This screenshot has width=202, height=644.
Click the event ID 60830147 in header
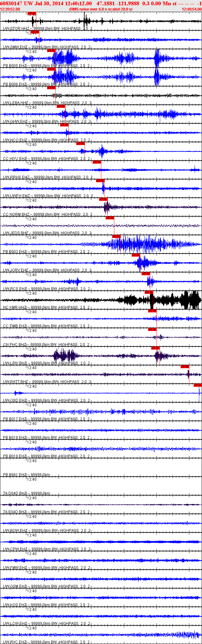pyautogui.click(x=11, y=3)
